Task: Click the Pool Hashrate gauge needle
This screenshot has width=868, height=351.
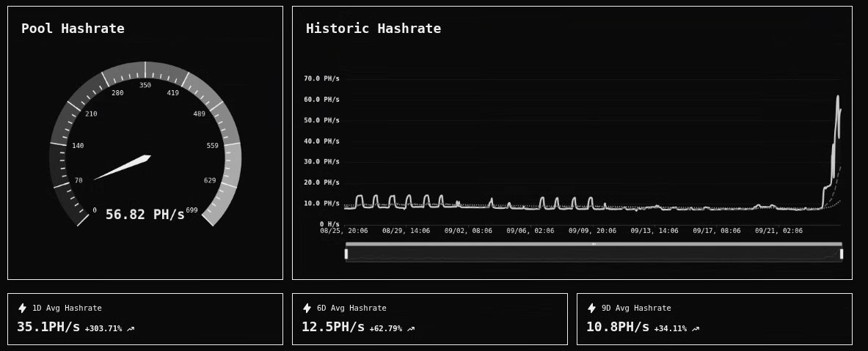Action: 123,168
